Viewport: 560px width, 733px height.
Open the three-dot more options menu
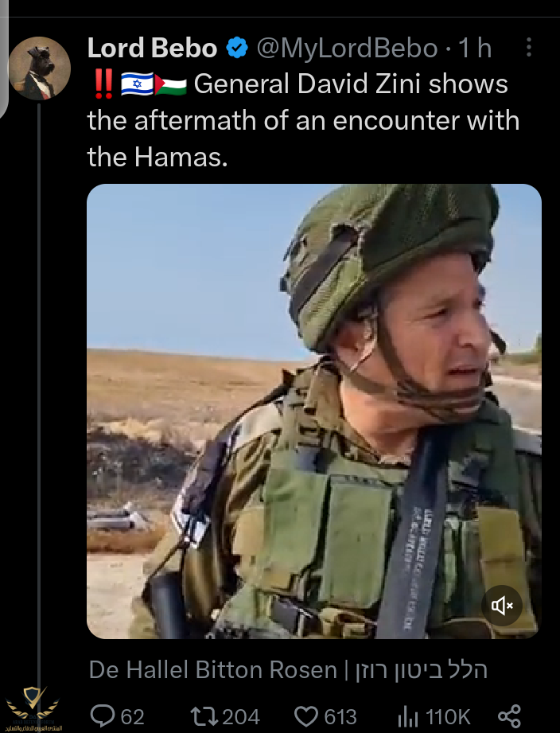tap(529, 47)
